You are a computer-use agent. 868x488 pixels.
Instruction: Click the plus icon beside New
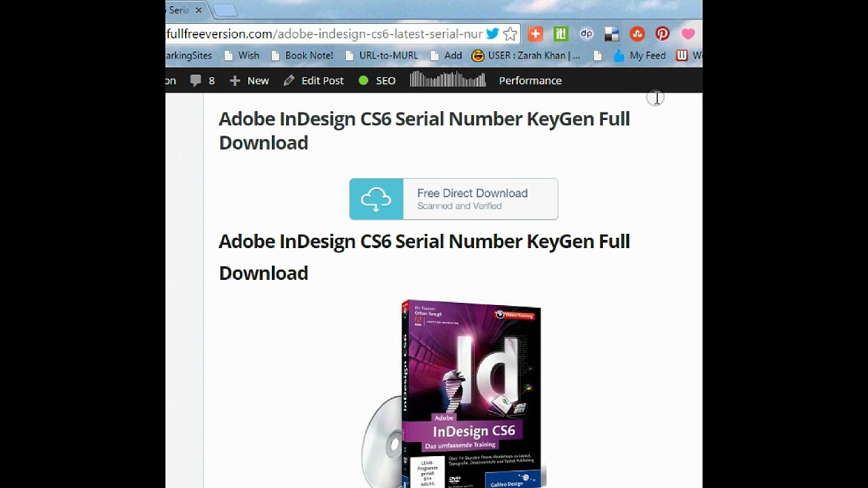[235, 81]
